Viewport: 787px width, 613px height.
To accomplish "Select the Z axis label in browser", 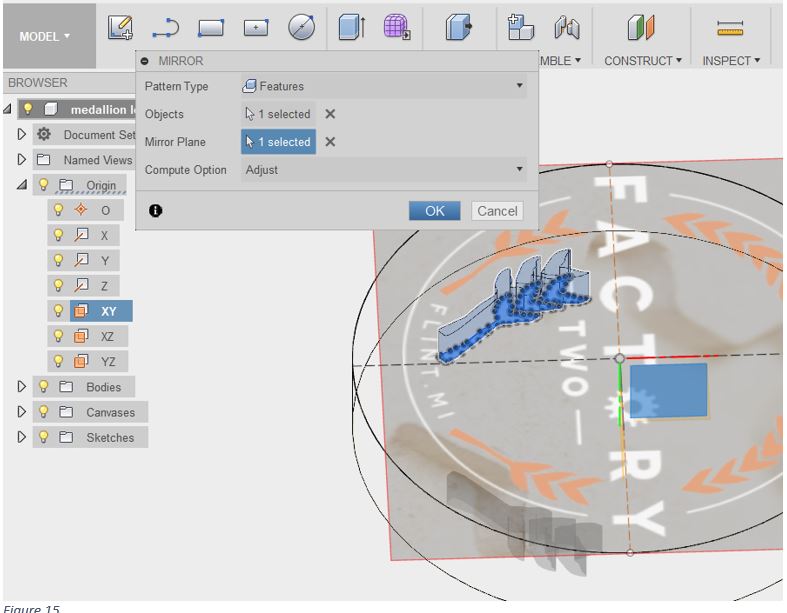I will (104, 286).
